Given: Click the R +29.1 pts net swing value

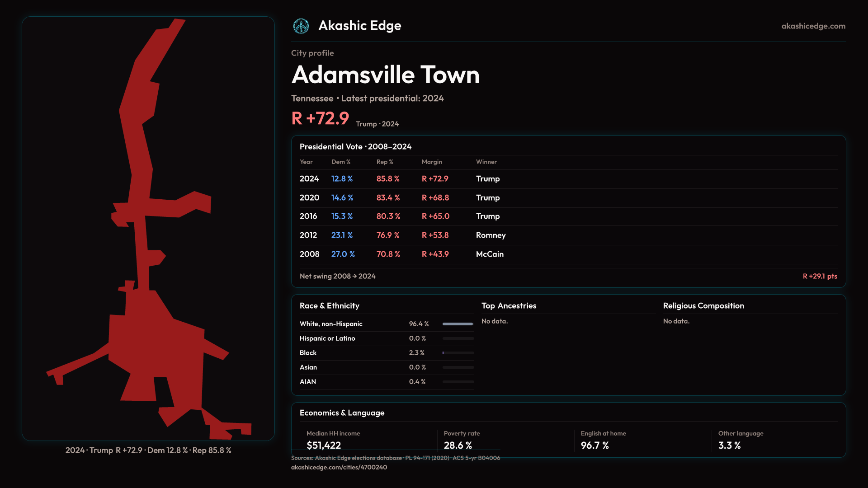Looking at the screenshot, I should (819, 276).
